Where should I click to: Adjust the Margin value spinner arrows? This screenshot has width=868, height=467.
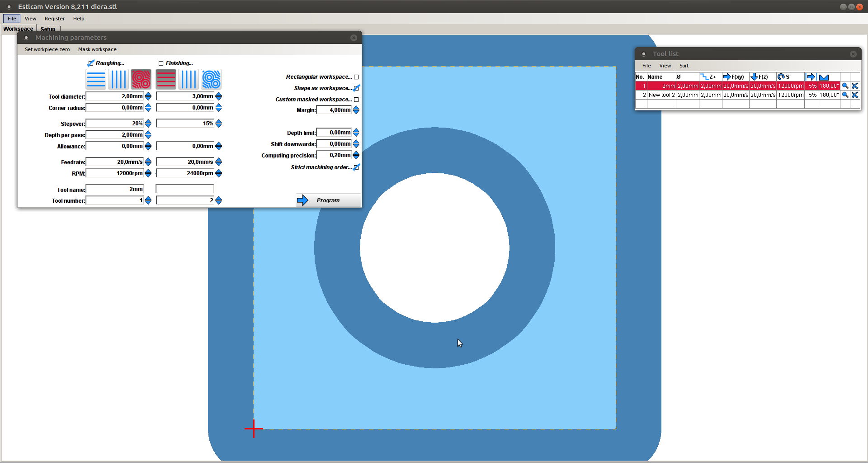[356, 110]
